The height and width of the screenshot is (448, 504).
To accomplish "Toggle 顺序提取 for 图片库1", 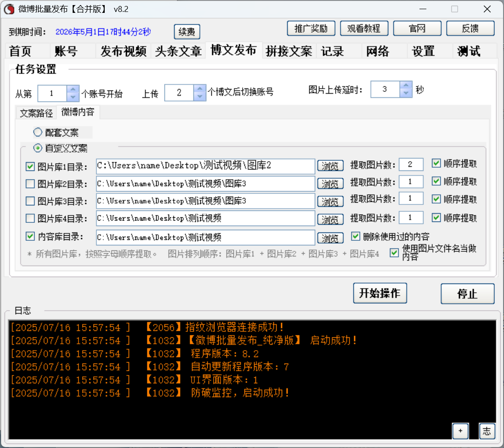I will tap(436, 163).
